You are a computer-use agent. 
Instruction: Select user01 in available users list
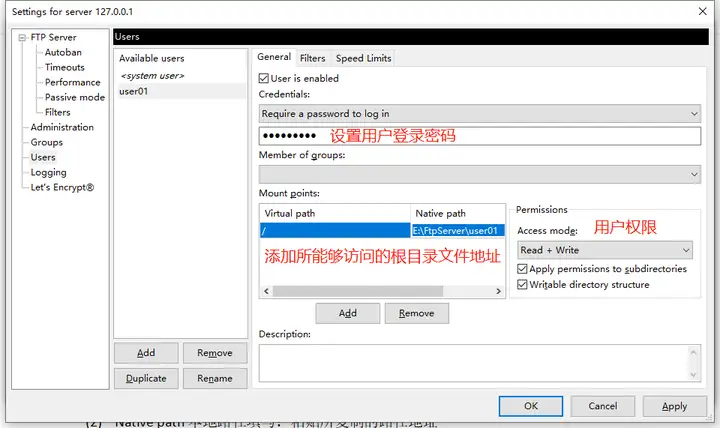click(x=181, y=91)
